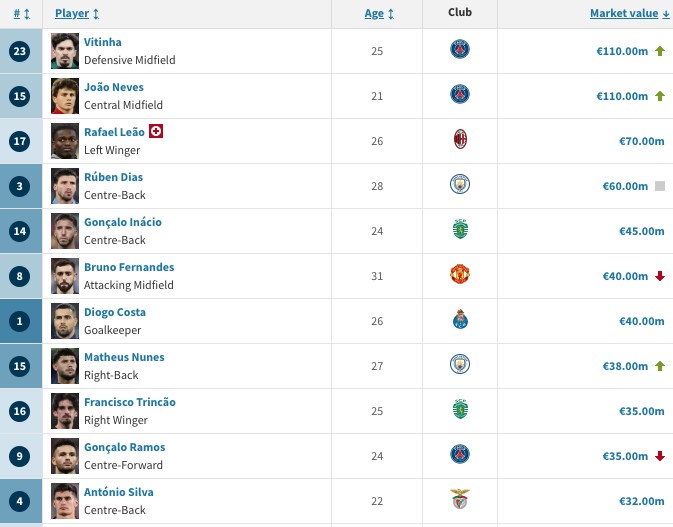Click the Manchester United crest beside Bruno Fernandes
Screen dimensions: 673x527
pyautogui.click(x=460, y=275)
